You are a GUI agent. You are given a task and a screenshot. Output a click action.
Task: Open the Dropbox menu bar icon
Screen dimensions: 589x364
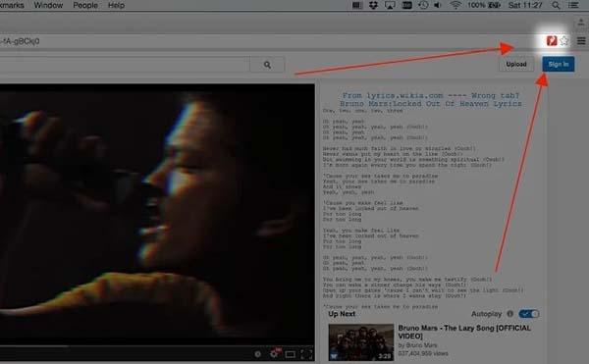tap(373, 5)
